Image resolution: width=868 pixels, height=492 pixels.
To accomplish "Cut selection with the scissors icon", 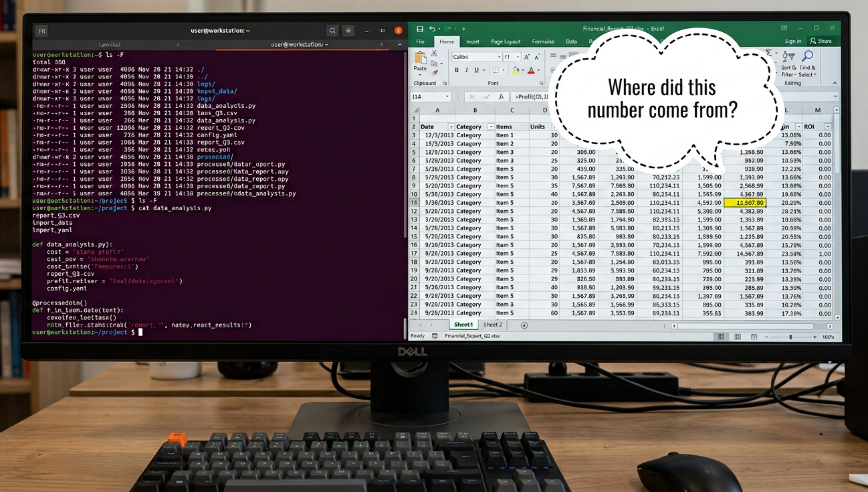I will [434, 53].
